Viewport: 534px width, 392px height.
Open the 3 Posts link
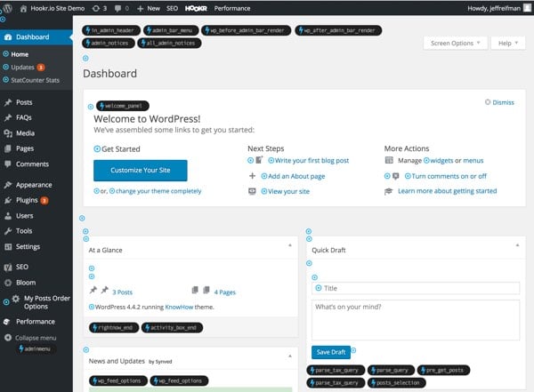tap(122, 292)
